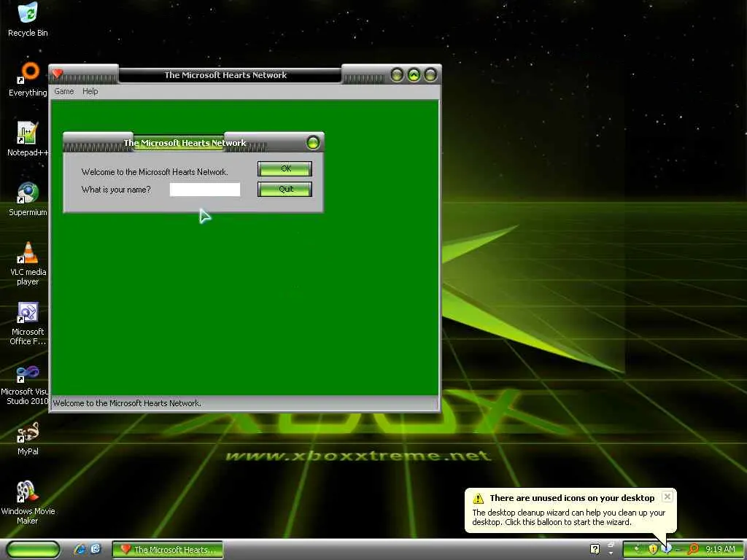Viewport: 747px width, 560px height.
Task: Click the What is your name? label
Action: click(x=116, y=190)
